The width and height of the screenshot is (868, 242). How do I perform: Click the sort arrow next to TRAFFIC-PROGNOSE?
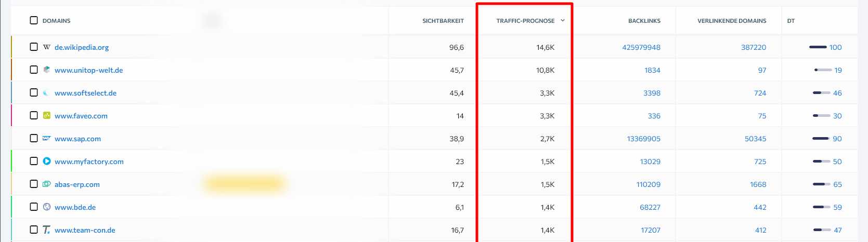pos(563,21)
